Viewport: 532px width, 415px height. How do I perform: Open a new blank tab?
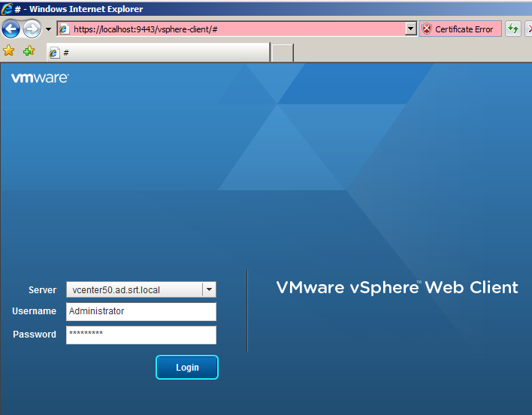[x=283, y=53]
